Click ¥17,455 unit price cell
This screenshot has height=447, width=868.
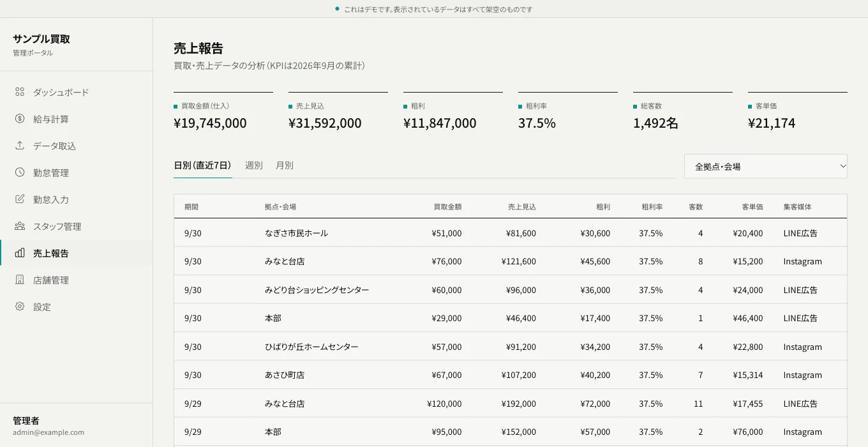coord(748,404)
